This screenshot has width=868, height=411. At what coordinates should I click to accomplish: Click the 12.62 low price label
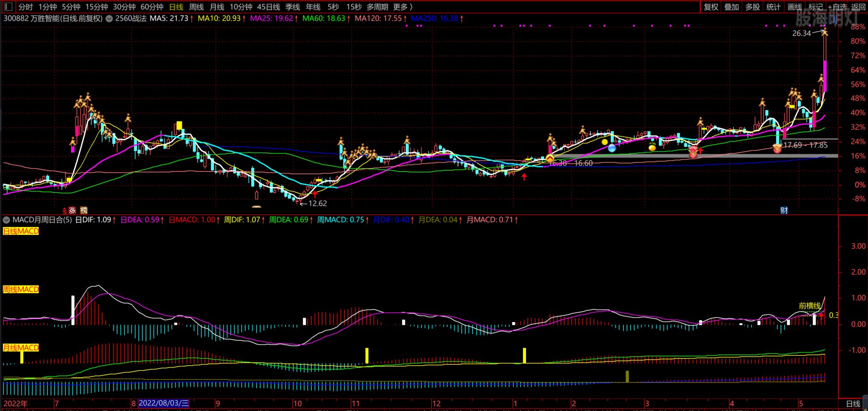(317, 203)
